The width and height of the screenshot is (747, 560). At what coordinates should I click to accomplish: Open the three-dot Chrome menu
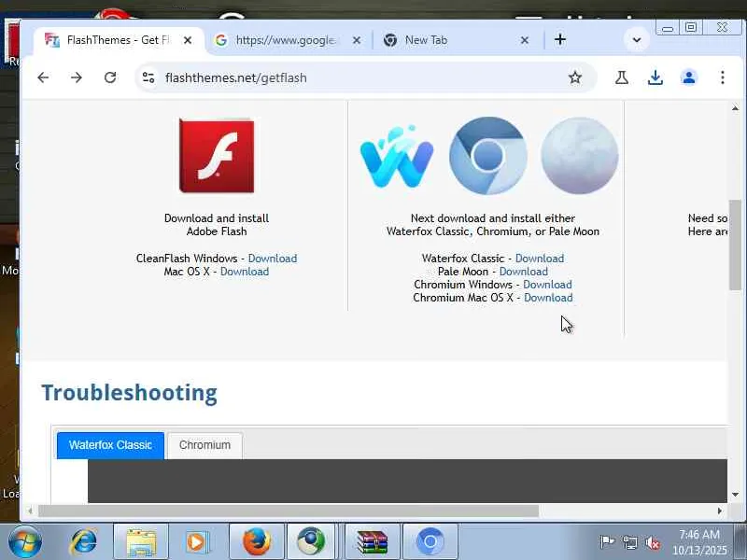[x=723, y=77]
